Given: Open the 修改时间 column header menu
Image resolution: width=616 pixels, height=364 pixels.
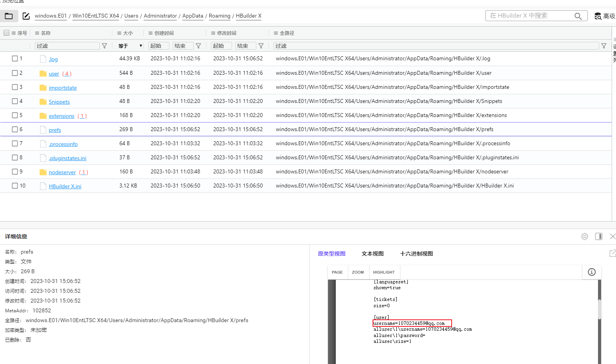Looking at the screenshot, I should [213, 33].
